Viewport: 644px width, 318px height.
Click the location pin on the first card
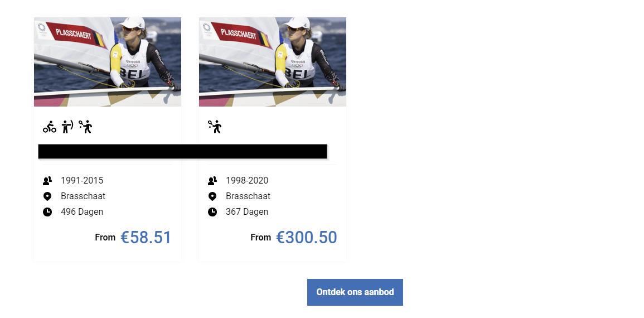[x=47, y=196]
